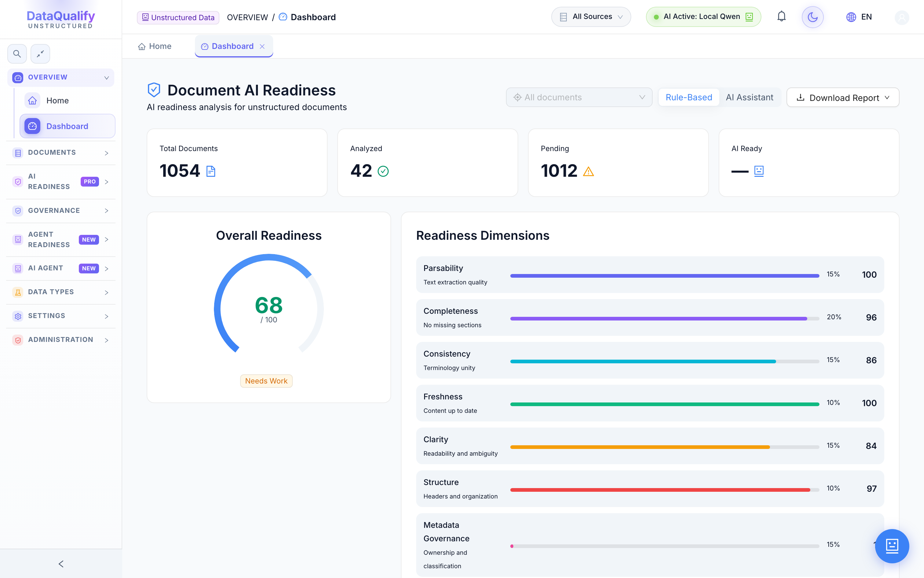Screen dimensions: 924x578
Task: Collapse the sidebar with bottom arrow
Action: [61, 564]
